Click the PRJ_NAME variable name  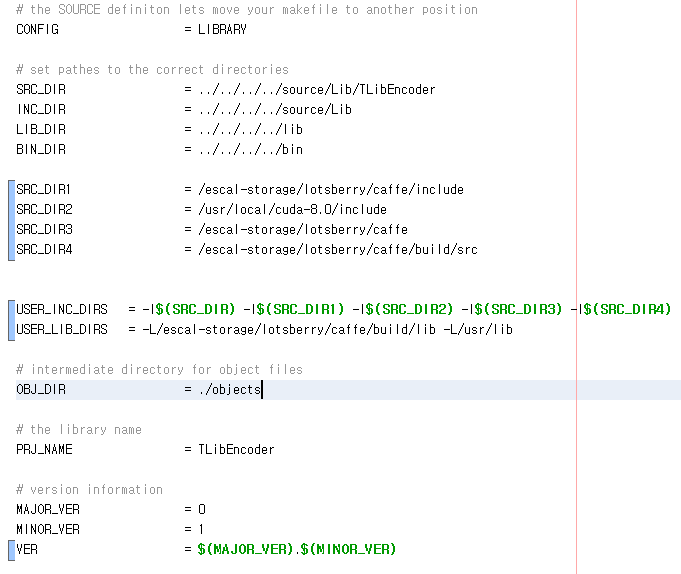click(44, 449)
